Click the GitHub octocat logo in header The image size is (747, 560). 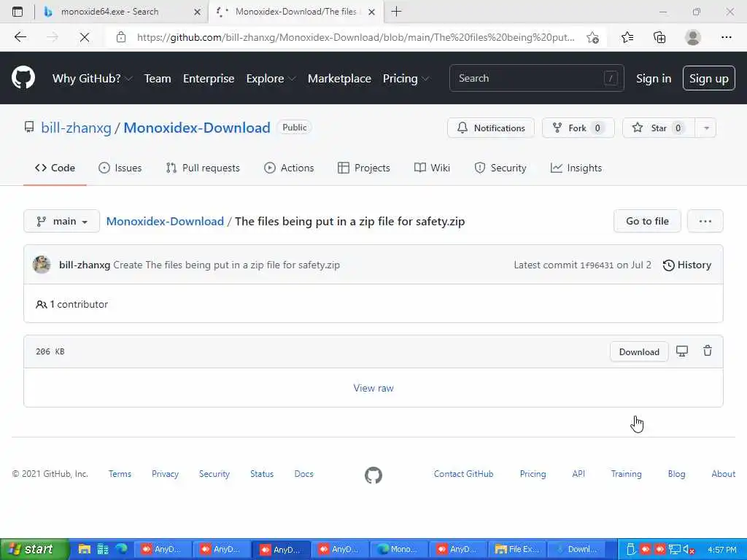coord(23,77)
